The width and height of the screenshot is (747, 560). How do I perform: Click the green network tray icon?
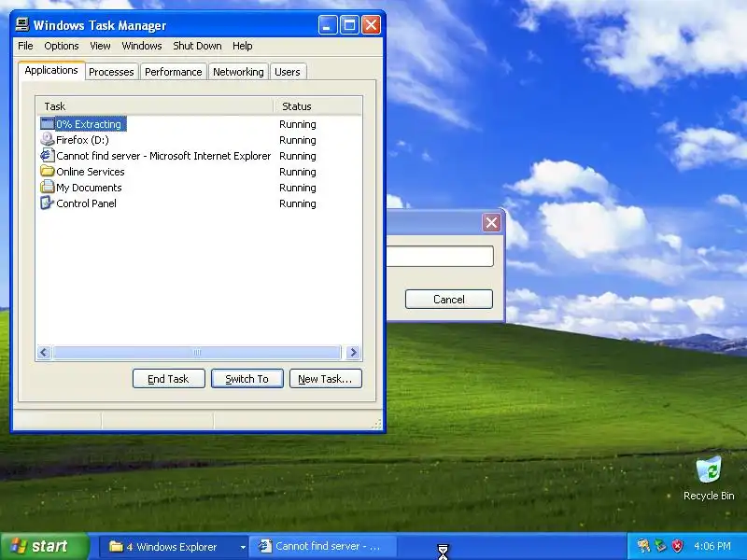[660, 546]
